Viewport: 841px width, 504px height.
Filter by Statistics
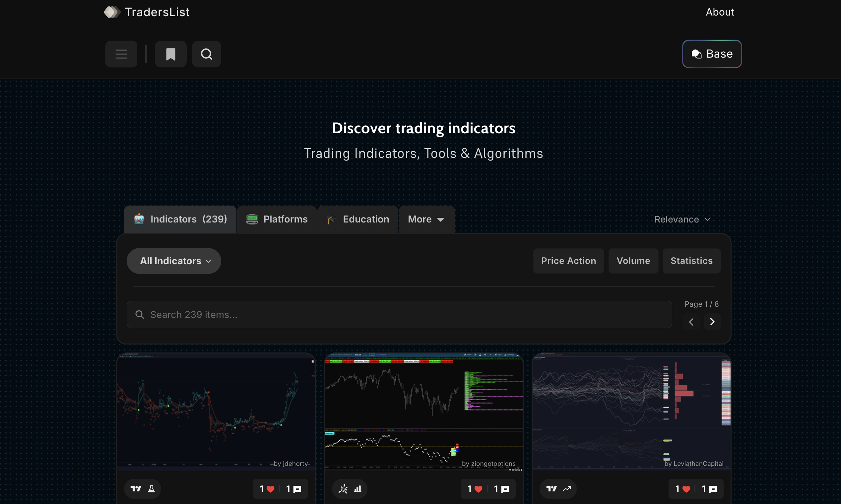[x=691, y=261]
